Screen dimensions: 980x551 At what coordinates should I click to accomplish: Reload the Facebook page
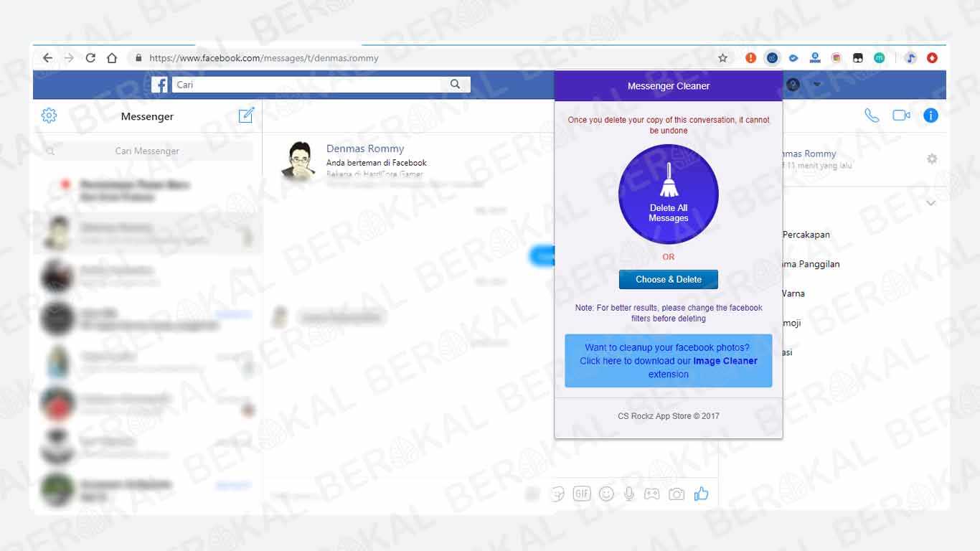(90, 58)
